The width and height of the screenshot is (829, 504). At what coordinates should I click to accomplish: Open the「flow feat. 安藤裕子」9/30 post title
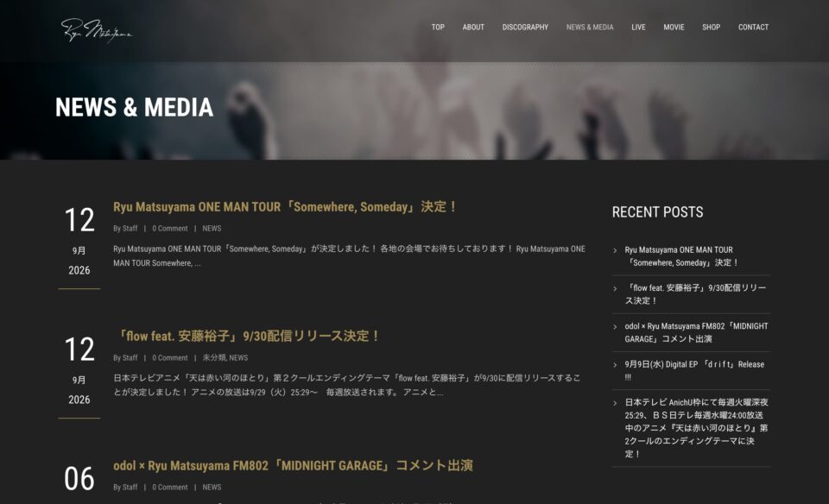pyautogui.click(x=248, y=336)
